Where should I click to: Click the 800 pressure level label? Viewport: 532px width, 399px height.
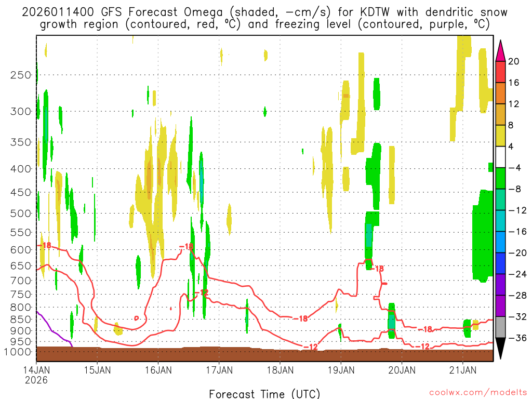pos(21,308)
